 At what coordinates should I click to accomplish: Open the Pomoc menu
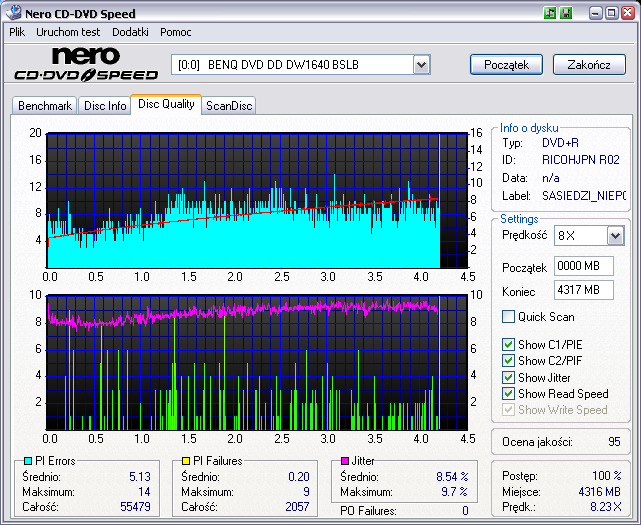click(175, 32)
